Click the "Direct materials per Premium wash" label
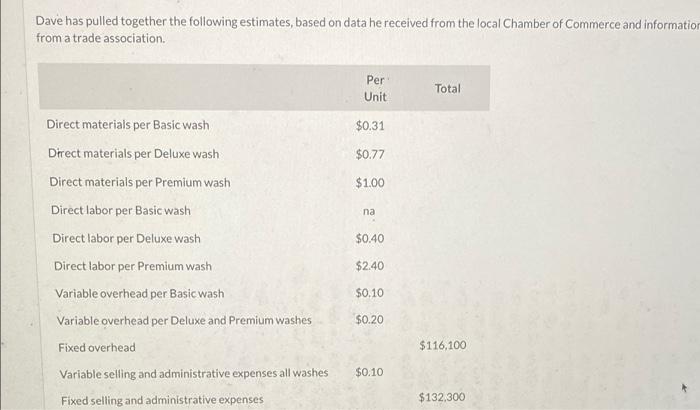This screenshot has height=410, width=700. [x=139, y=182]
